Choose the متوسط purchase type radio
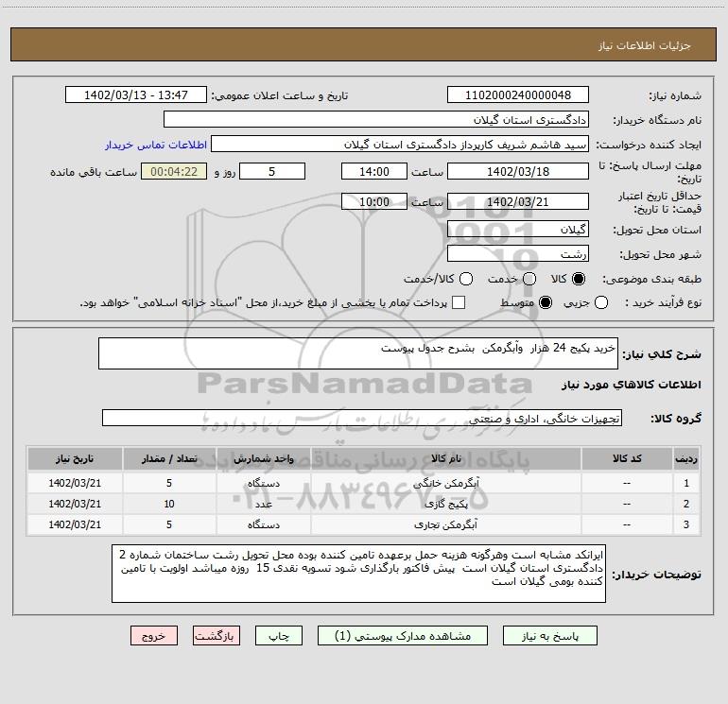This screenshot has height=704, width=728. 546,302
